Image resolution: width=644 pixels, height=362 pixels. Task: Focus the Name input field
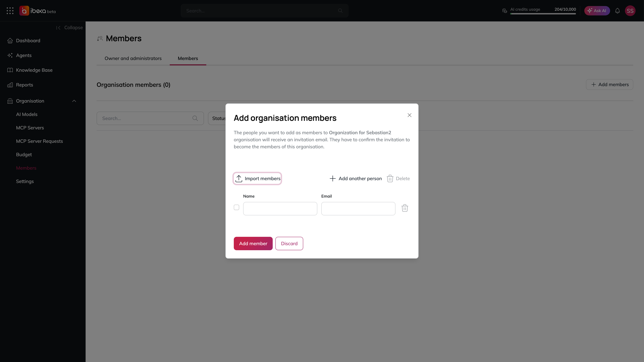[280, 209]
